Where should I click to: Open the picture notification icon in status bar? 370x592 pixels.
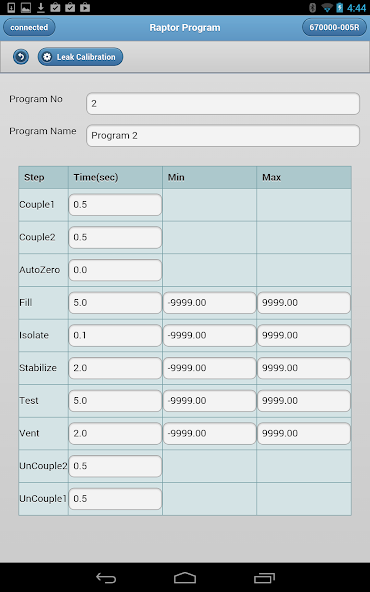point(26,7)
